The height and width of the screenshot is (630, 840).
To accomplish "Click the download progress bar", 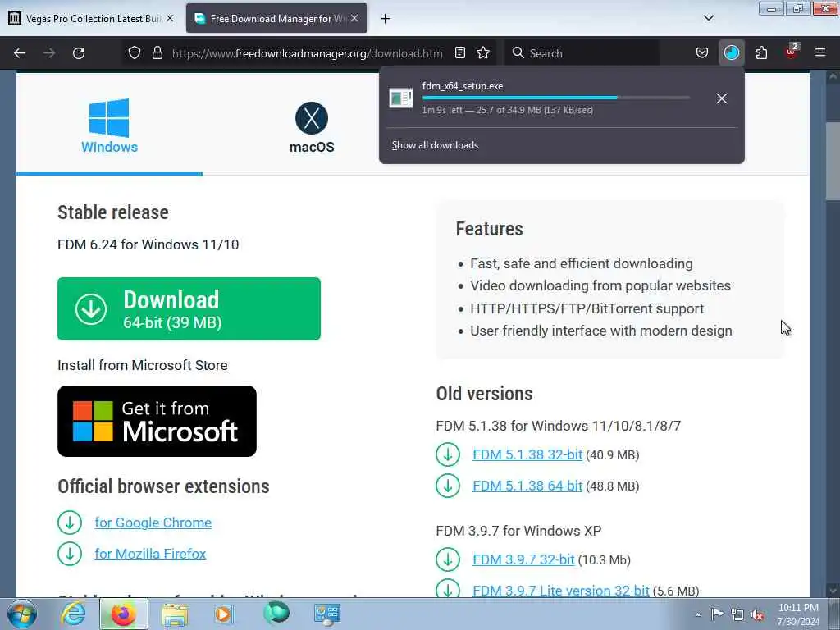I will (x=556, y=98).
